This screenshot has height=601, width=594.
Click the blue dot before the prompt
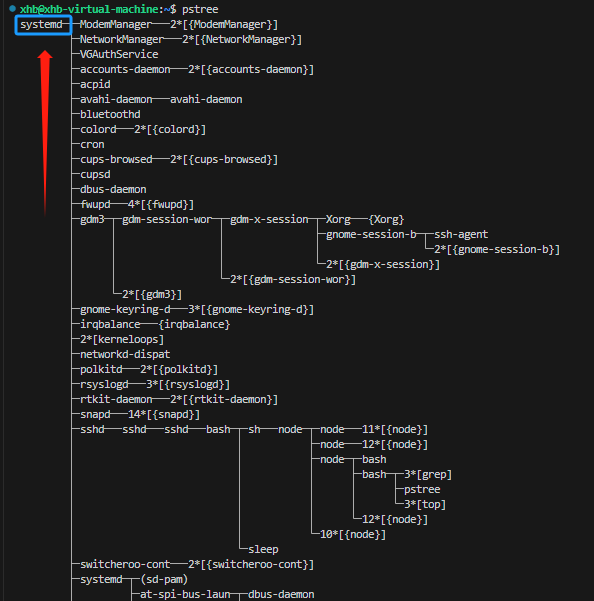click(12, 8)
